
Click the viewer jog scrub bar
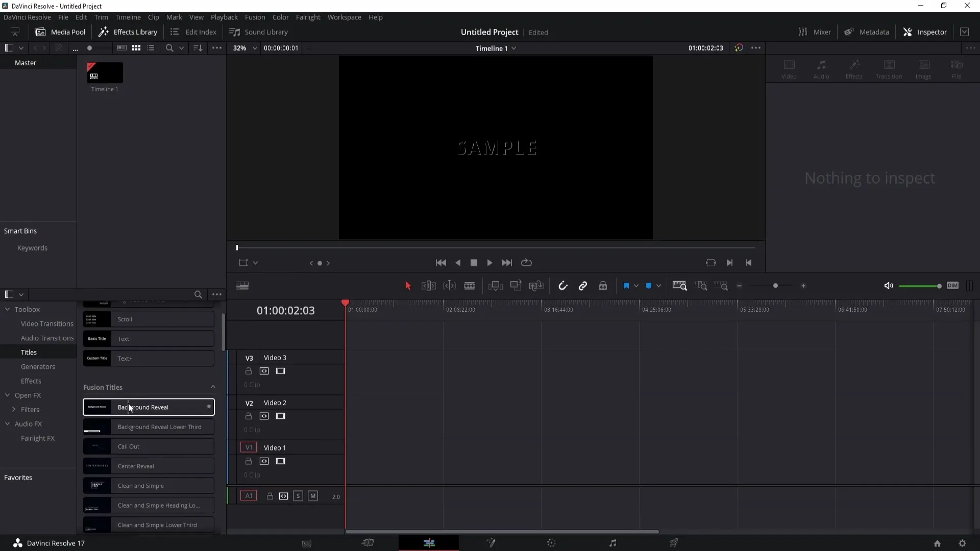point(496,247)
